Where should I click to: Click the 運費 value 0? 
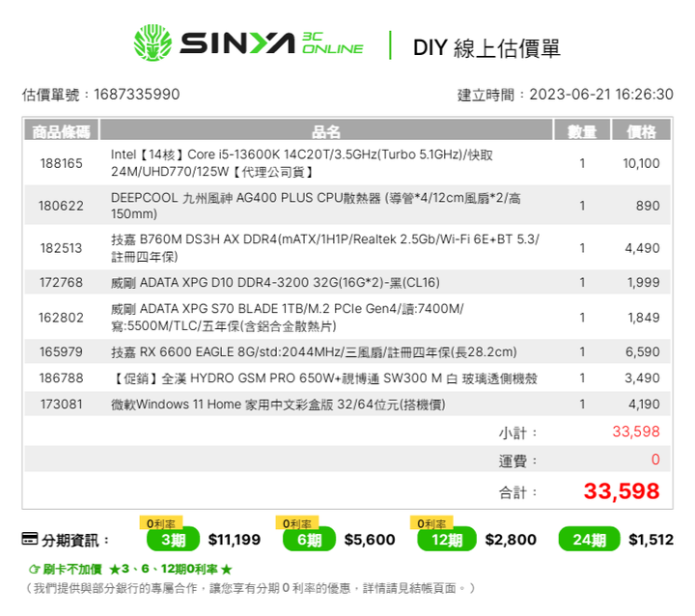[655, 460]
